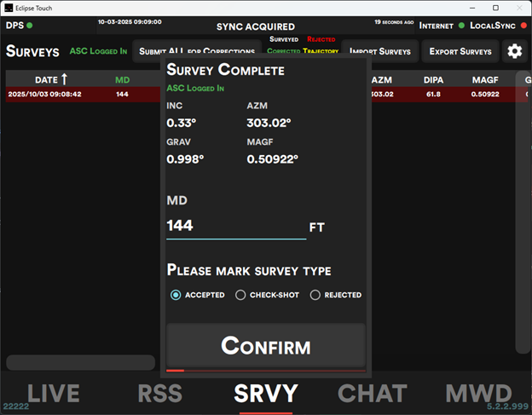Click the Export Surveys button

[460, 51]
